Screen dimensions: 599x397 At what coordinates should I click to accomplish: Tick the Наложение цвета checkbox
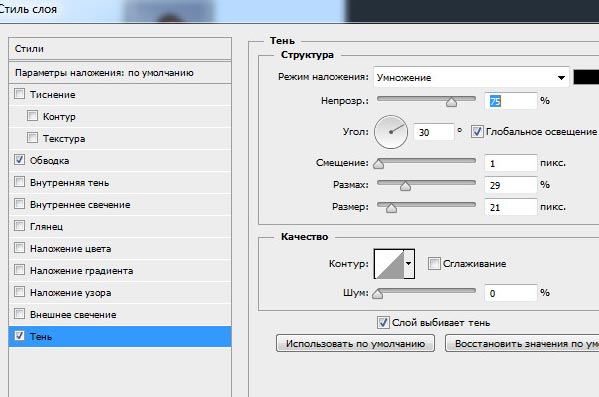tap(19, 248)
